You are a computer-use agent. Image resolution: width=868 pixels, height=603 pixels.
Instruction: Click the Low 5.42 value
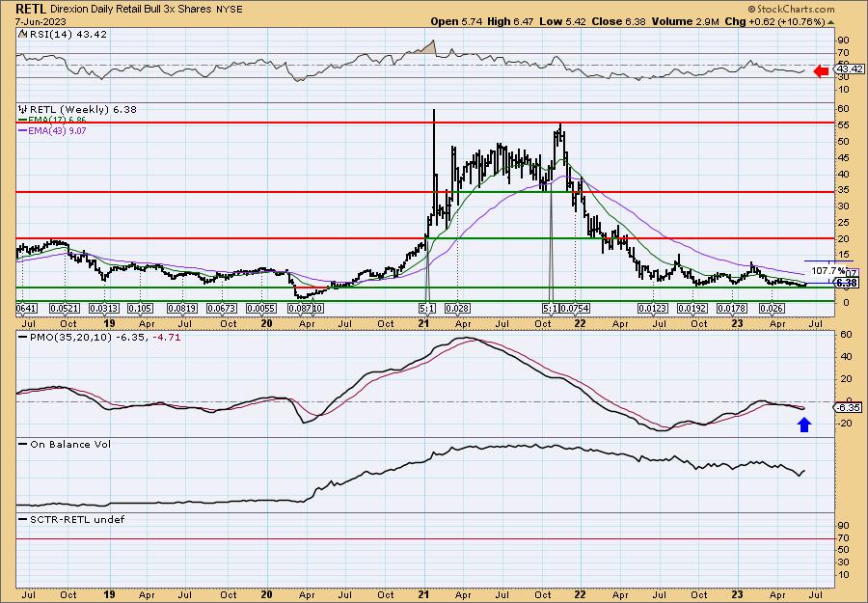(561, 21)
